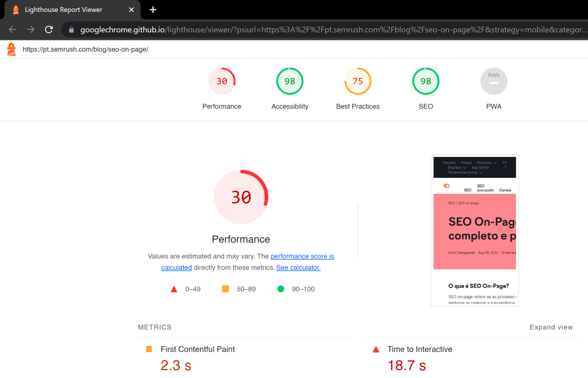This screenshot has height=378, width=588.
Task: Reload the page with the refresh icon
Action: click(49, 29)
